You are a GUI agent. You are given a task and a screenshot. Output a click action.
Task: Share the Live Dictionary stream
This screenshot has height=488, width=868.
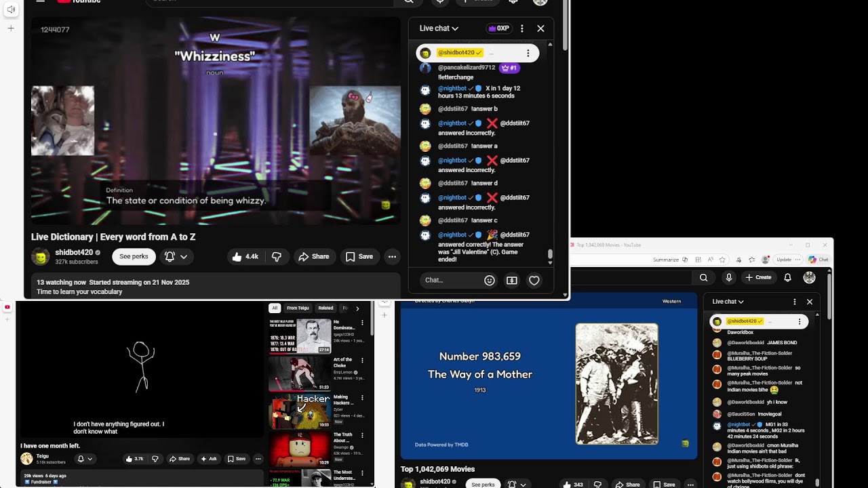pyautogui.click(x=313, y=257)
